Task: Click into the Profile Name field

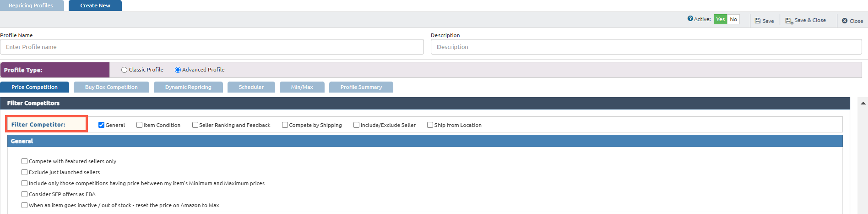Action: [212, 47]
